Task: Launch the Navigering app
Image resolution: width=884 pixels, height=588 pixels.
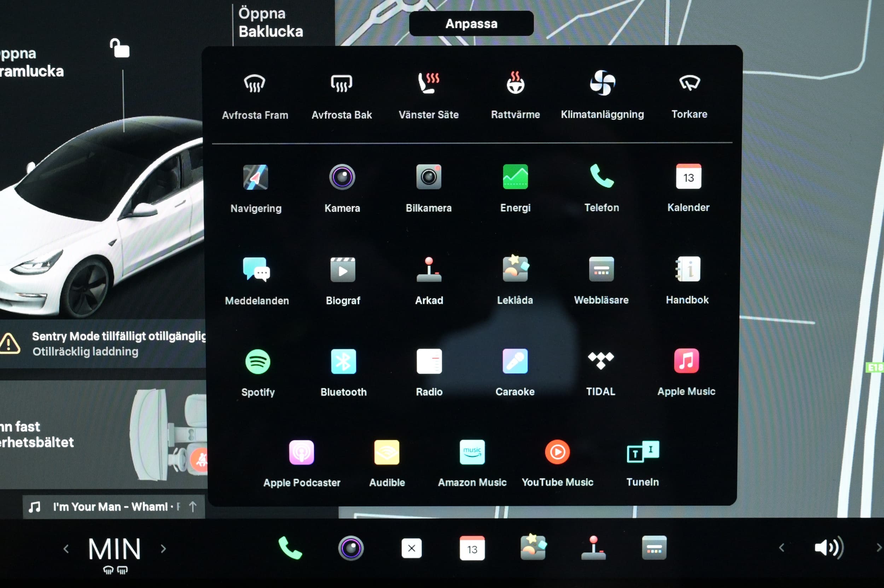Action: [256, 188]
